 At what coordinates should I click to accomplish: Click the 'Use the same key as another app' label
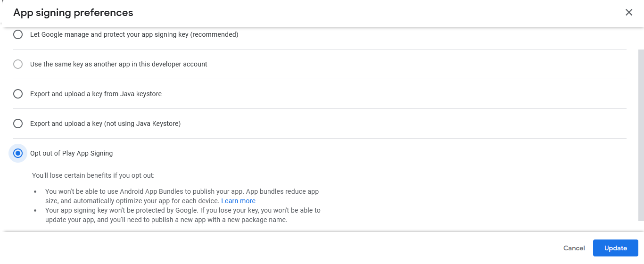click(118, 64)
